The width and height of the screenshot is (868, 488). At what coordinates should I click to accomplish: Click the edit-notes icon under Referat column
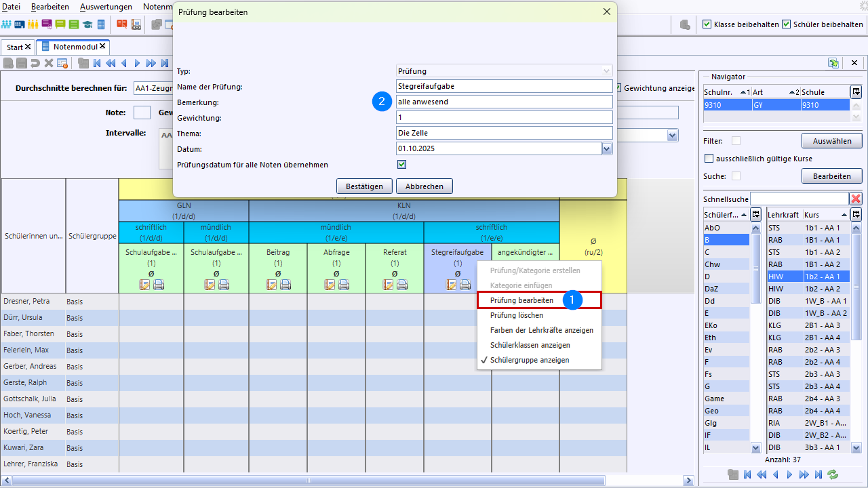[388, 285]
